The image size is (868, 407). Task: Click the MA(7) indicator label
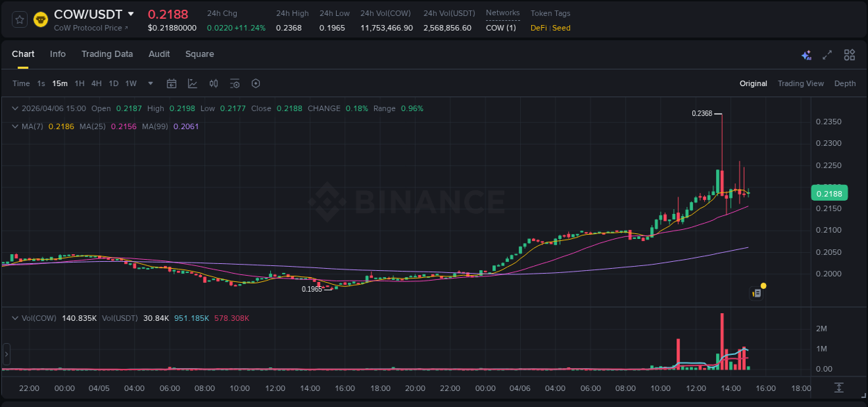[33, 126]
